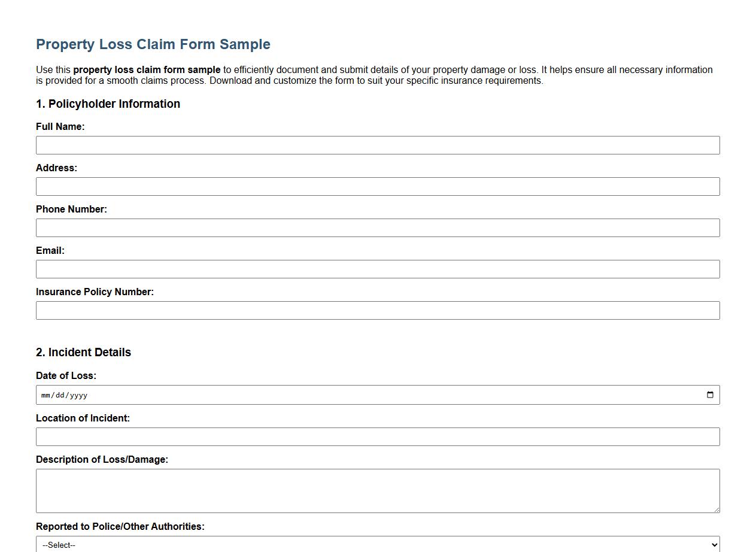
Task: Click the Phone Number input field
Action: [x=378, y=228]
